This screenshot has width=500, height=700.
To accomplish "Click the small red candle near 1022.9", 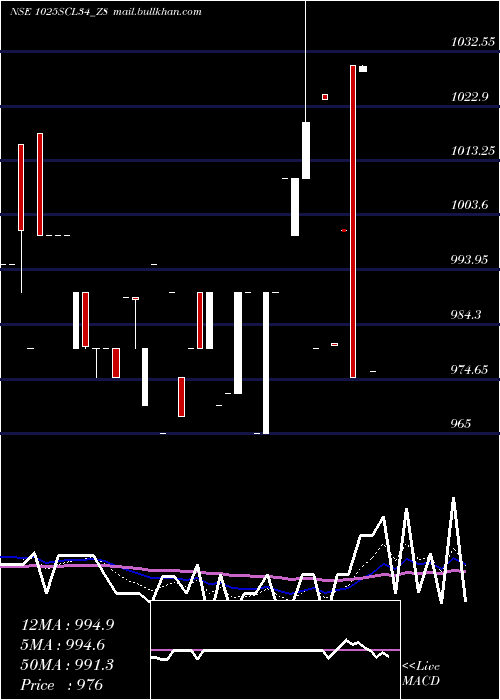I will pos(325,97).
